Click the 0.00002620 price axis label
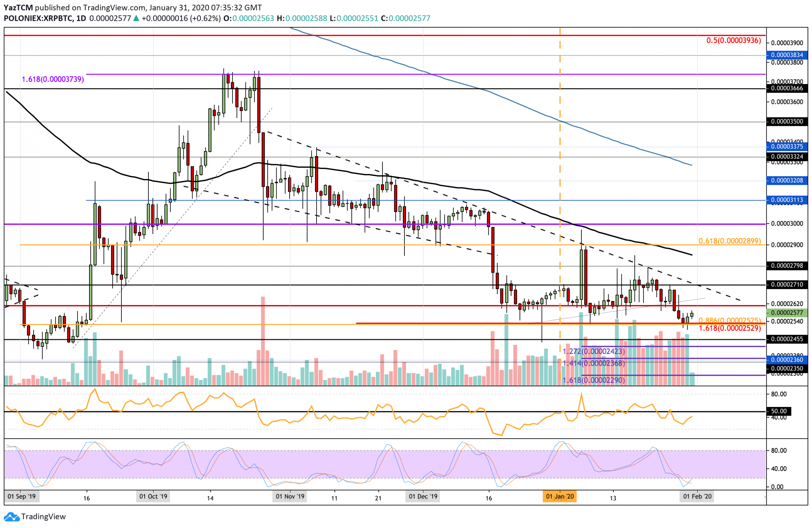 click(787, 304)
